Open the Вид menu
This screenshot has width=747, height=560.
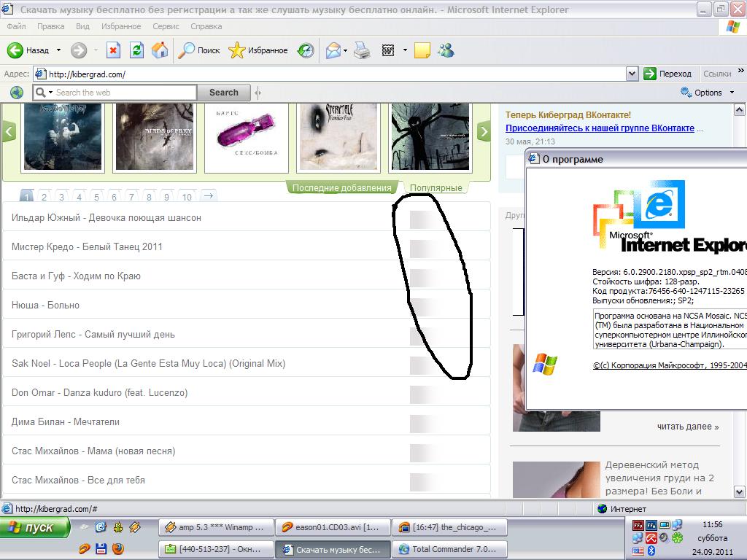(82, 26)
